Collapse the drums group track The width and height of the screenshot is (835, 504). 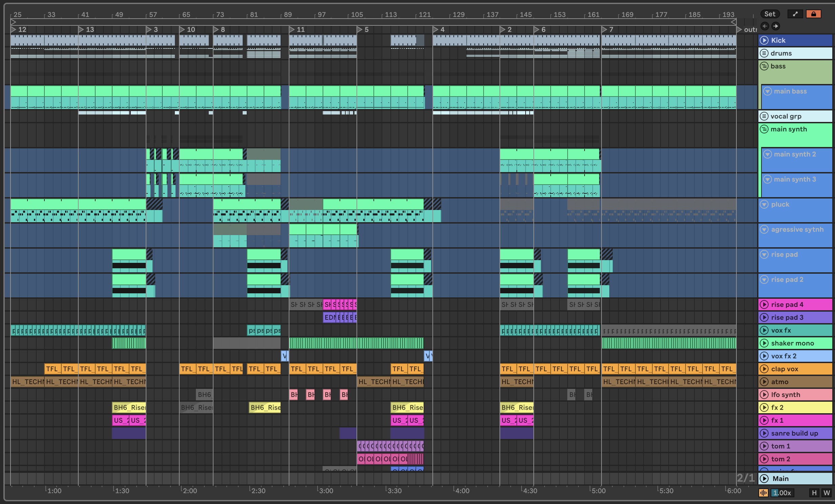click(x=764, y=53)
